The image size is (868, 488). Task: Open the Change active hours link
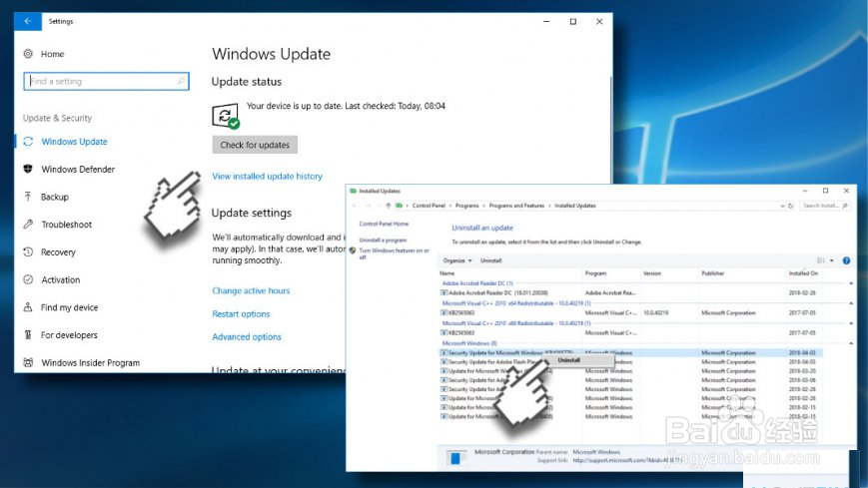pyautogui.click(x=251, y=290)
